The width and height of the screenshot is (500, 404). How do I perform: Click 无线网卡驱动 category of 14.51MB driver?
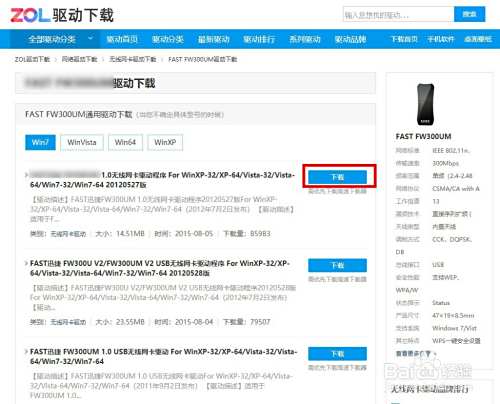pos(68,234)
